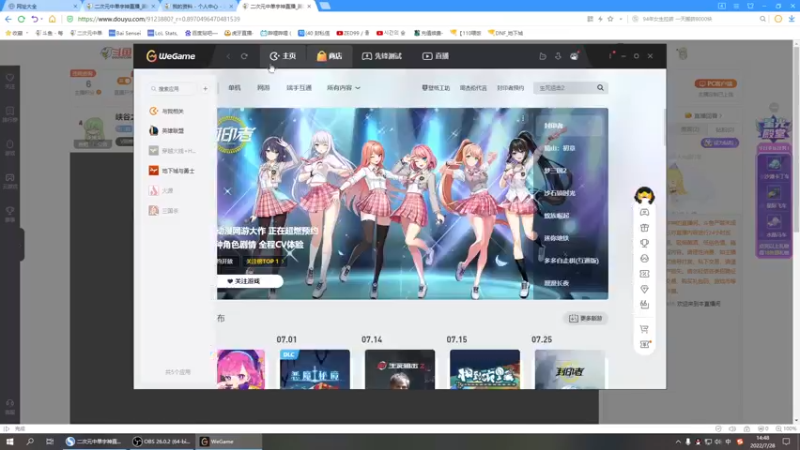This screenshot has width=800, height=450.
Task: Open the 07.14 game thumbnail
Action: [400, 369]
